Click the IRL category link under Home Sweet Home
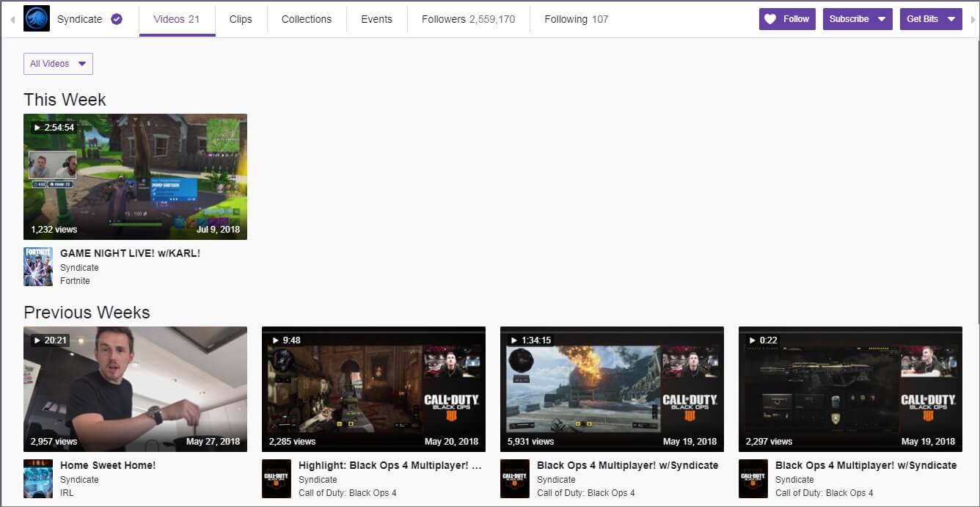Viewport: 980px width, 507px height. (67, 493)
